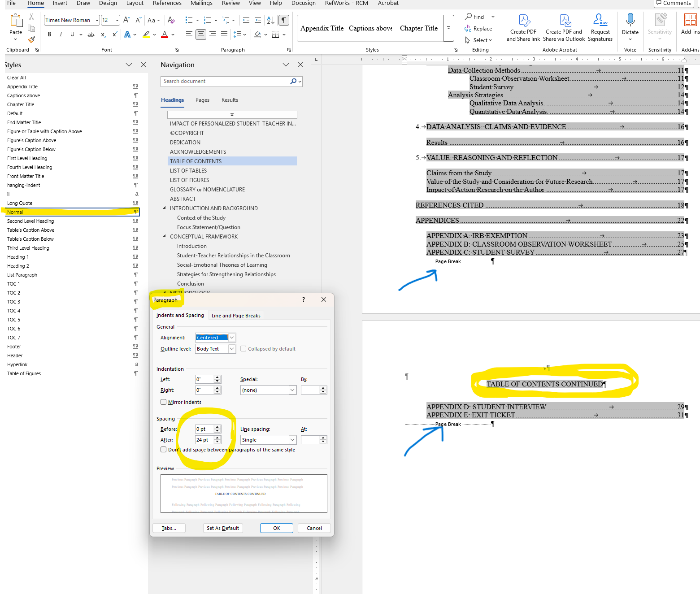Screen dimensions: 700x594
Task: Check Don't add space between paragraphs
Action: coord(164,450)
